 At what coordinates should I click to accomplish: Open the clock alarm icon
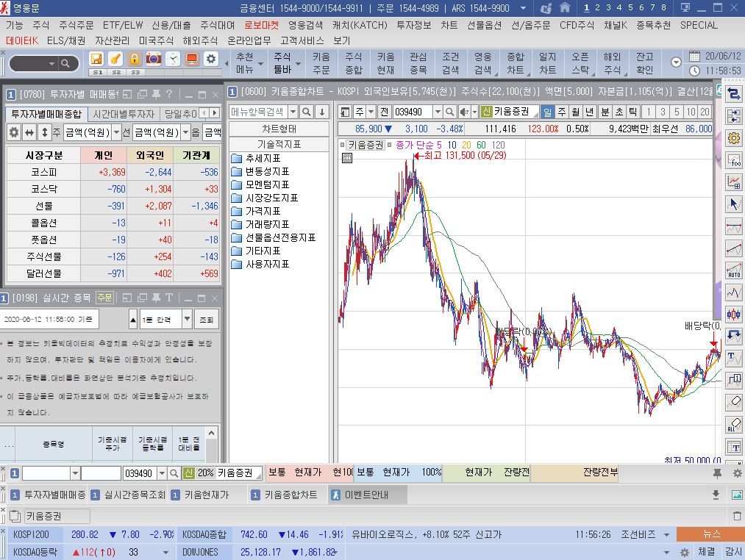tap(173, 59)
